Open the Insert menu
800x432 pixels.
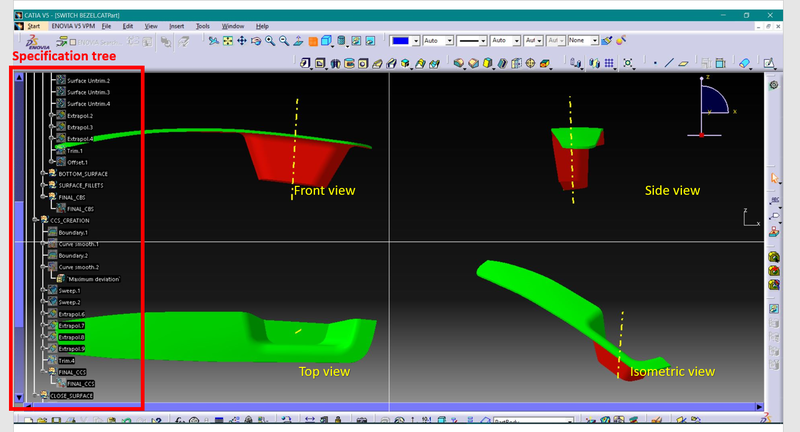click(177, 25)
